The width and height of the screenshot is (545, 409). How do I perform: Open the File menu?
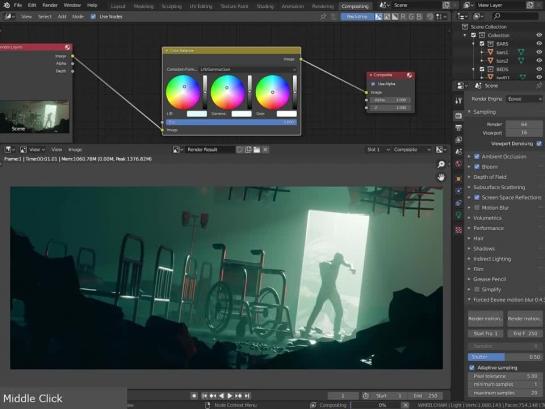(18, 5)
